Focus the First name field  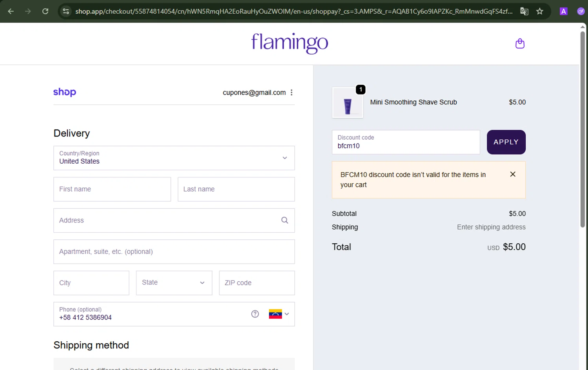[112, 189]
